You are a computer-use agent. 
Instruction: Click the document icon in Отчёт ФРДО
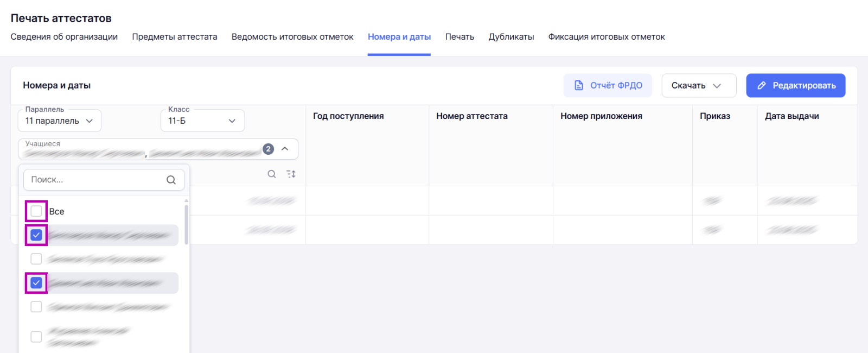pyautogui.click(x=579, y=85)
